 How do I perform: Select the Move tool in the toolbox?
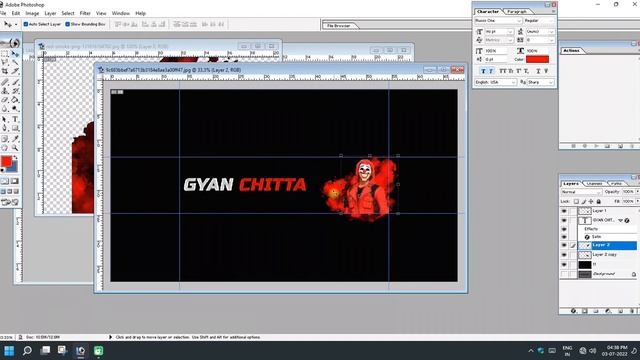coord(15,53)
